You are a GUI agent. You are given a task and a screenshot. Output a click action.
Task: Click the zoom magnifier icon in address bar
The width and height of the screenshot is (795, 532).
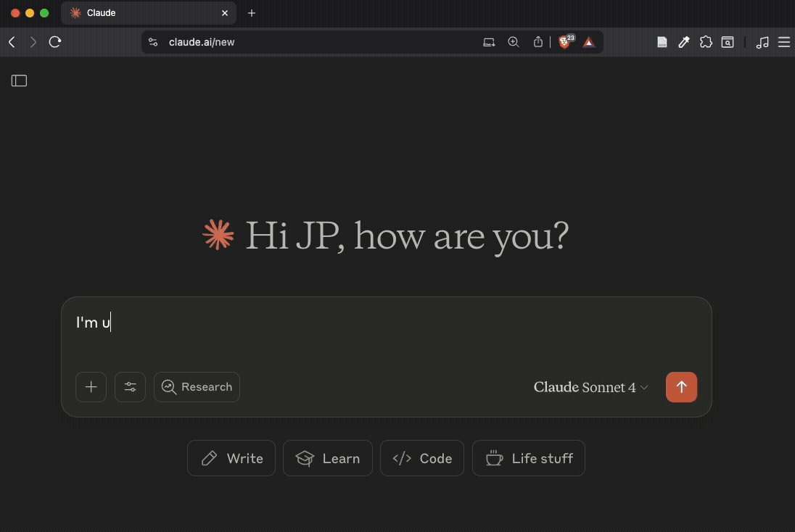click(x=514, y=42)
